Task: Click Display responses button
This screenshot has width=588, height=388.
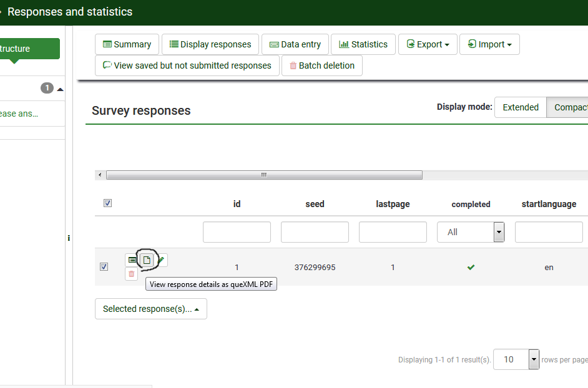Action: pos(210,44)
